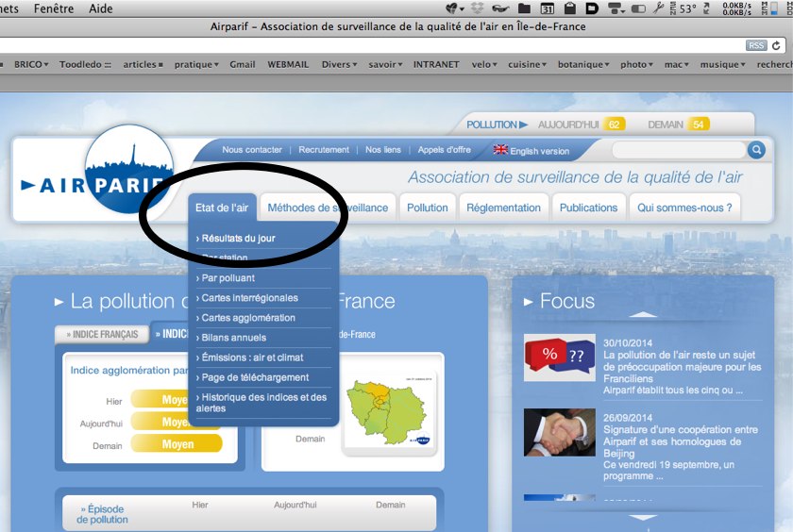Viewport: 793px width, 532px height.
Task: Open the velo bookmarks dropdown
Action: 484,64
